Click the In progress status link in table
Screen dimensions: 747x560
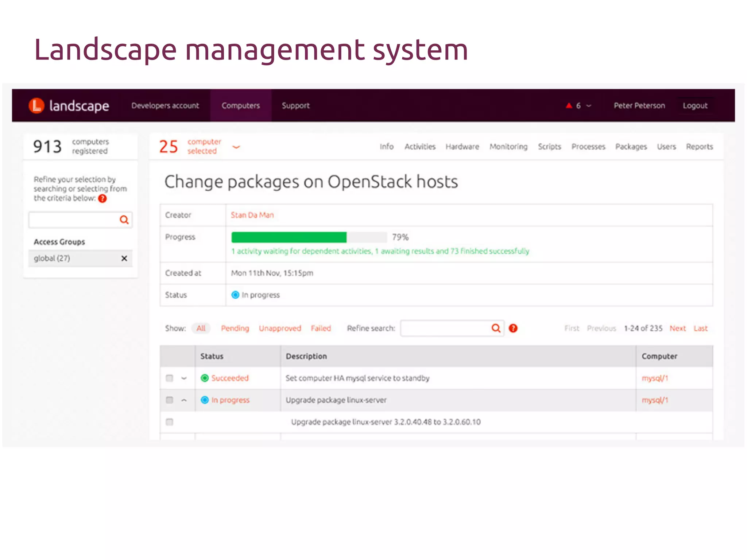[230, 400]
